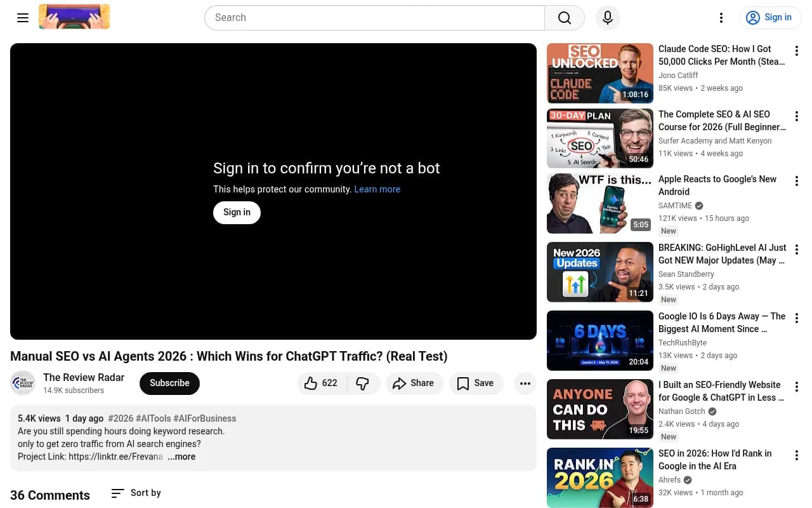Open options menu for SEO-Friendly Website video
This screenshot has height=508, width=812.
pyautogui.click(x=797, y=387)
